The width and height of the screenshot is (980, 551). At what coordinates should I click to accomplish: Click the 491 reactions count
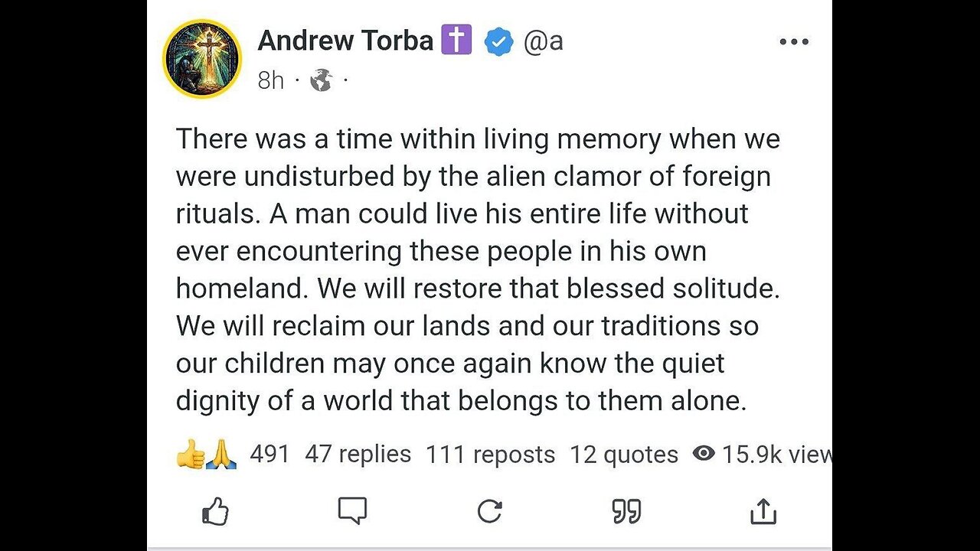pyautogui.click(x=269, y=455)
